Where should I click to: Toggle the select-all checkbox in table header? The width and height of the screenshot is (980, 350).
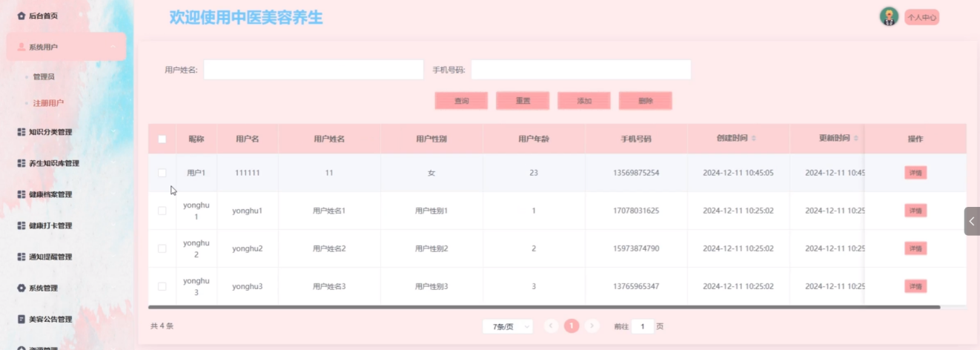tap(162, 139)
